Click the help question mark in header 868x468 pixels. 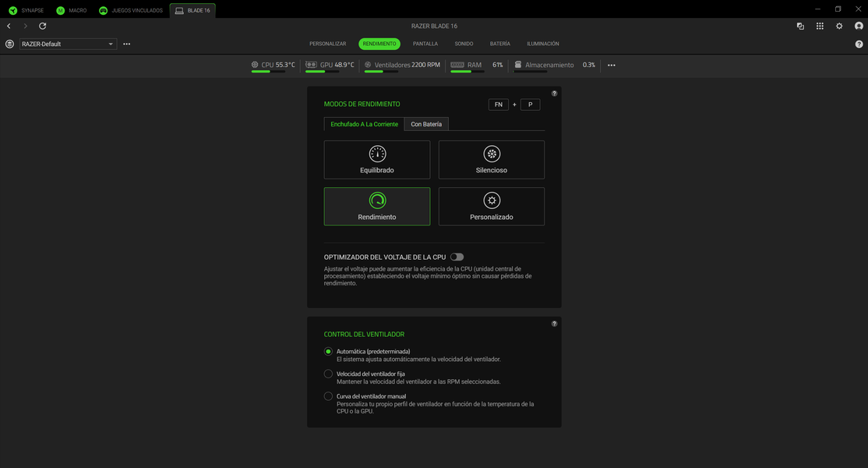859,44
